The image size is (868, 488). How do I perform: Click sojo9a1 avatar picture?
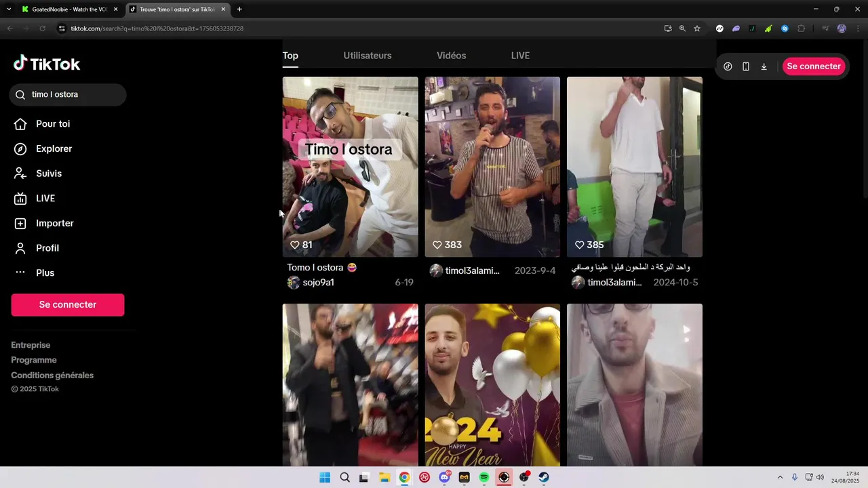click(x=294, y=283)
